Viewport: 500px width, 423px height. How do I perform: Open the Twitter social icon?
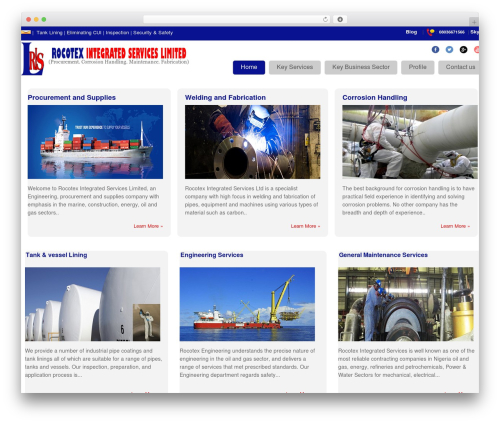[x=449, y=49]
